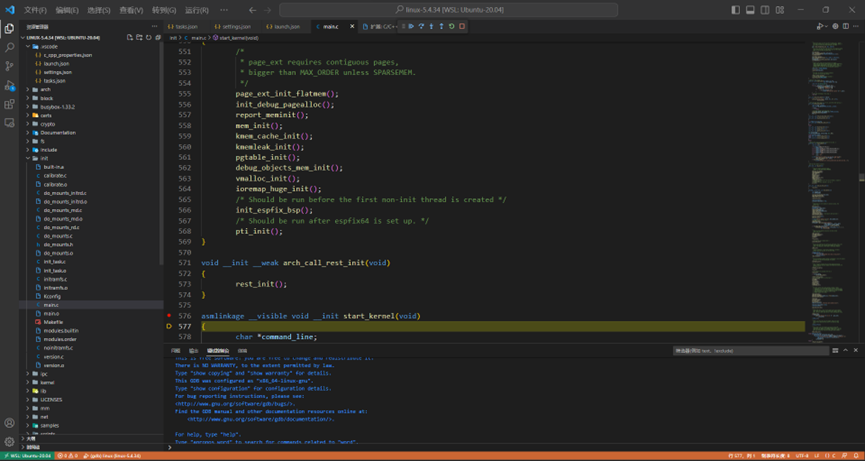The height and width of the screenshot is (461, 865).
Task: Open the Run and Debug view
Action: [x=10, y=85]
